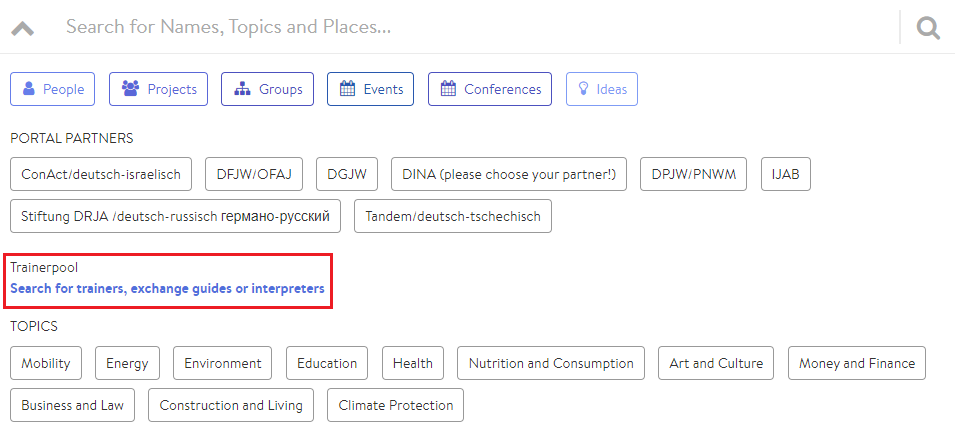Select the ConAct/deutsch-israelisch partner

pyautogui.click(x=101, y=174)
